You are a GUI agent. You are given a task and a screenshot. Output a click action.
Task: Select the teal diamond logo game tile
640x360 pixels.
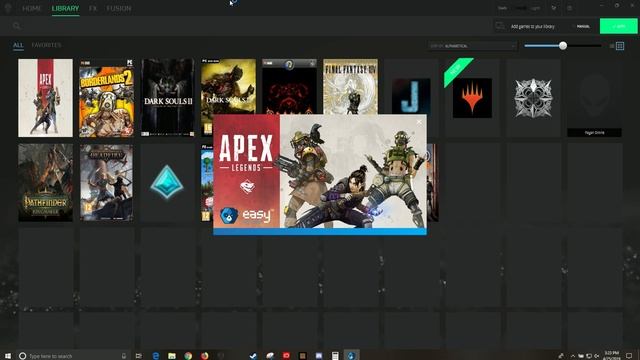pyautogui.click(x=168, y=182)
